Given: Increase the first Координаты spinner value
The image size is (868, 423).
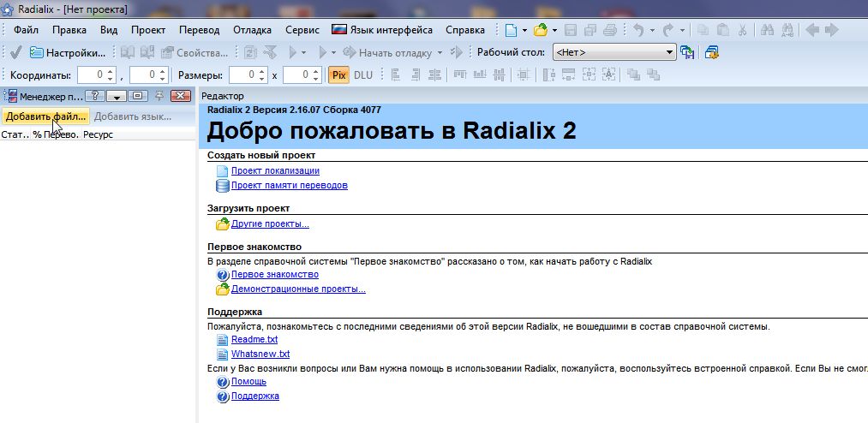Looking at the screenshot, I should click(110, 71).
